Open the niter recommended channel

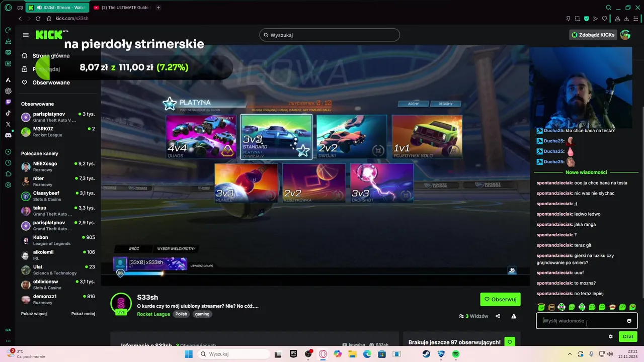click(x=58, y=182)
